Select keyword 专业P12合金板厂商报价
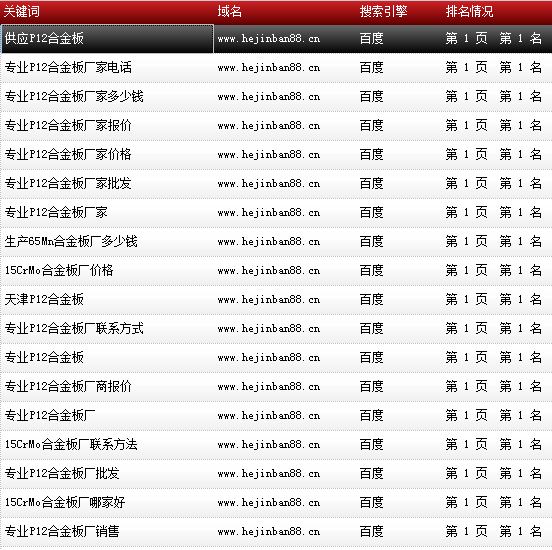 point(68,386)
